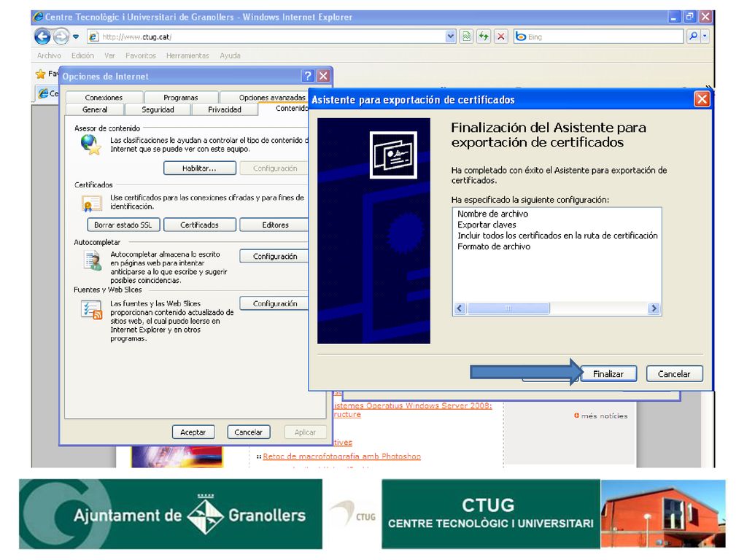747x560 pixels.
Task: Open the Herramientas menu
Action: tap(187, 55)
